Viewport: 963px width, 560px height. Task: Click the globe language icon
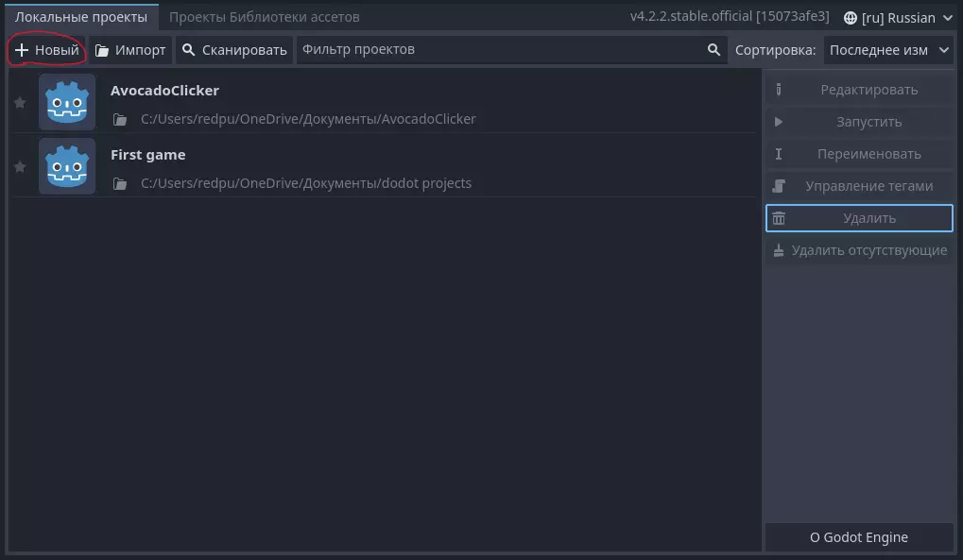pos(851,18)
